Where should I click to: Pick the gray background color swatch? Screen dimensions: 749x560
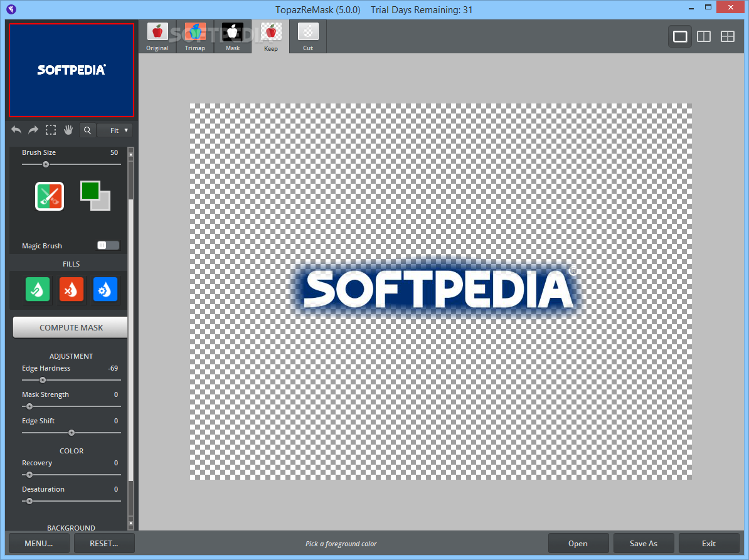tap(104, 204)
